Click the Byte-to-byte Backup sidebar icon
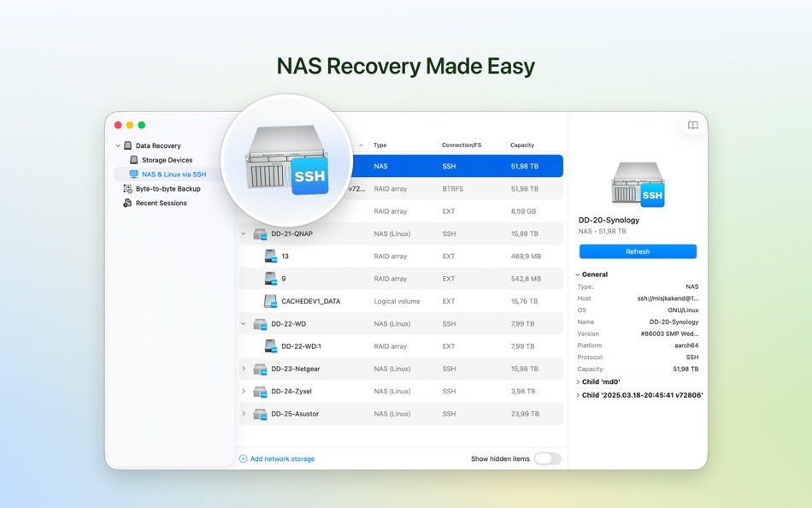 [127, 187]
